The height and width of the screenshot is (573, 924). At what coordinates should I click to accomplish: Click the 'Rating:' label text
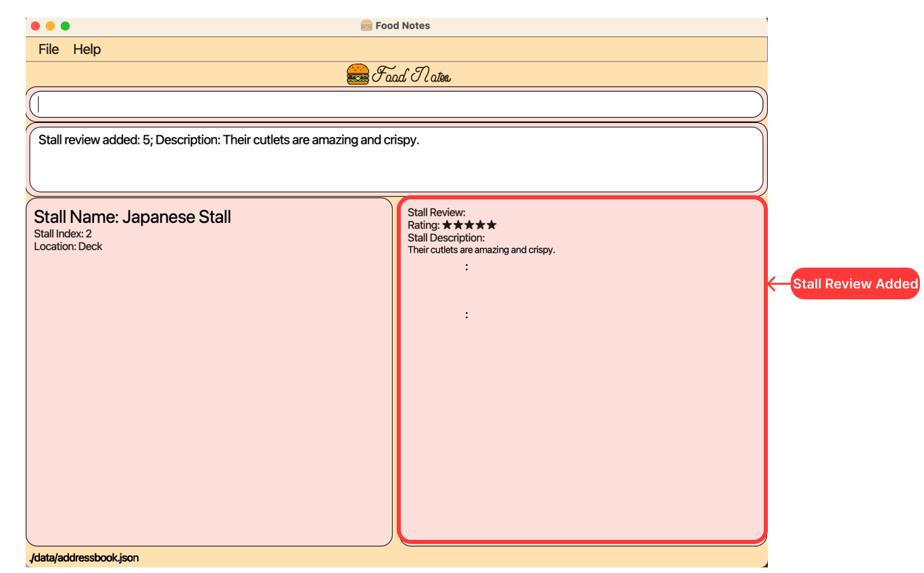tap(424, 225)
